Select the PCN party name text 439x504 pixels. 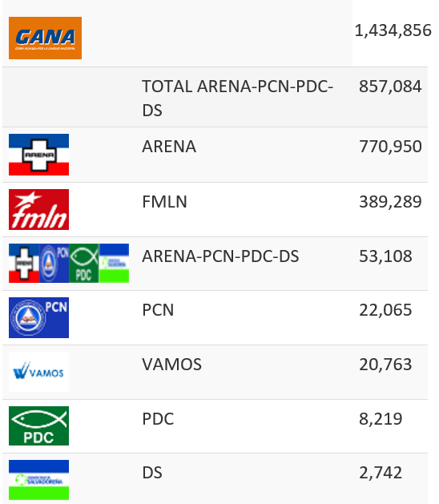click(x=158, y=310)
